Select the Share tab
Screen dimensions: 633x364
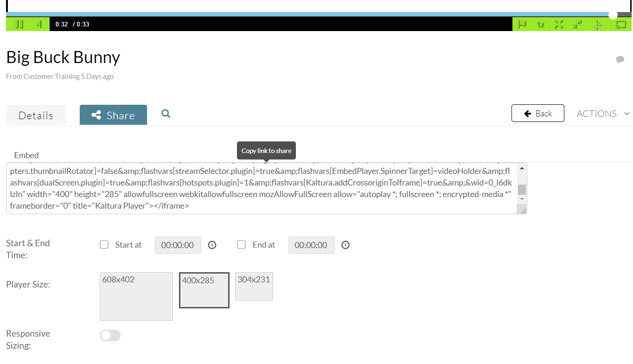coord(113,115)
